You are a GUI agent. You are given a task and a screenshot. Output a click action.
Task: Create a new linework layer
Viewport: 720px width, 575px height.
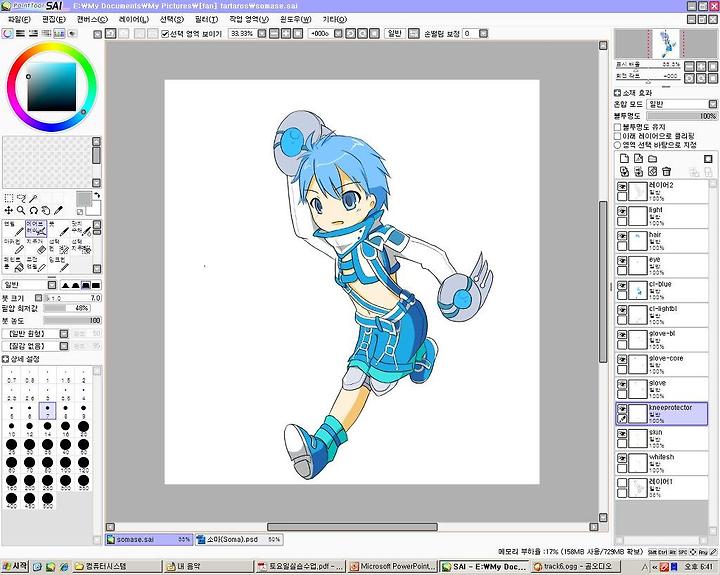(x=638, y=159)
